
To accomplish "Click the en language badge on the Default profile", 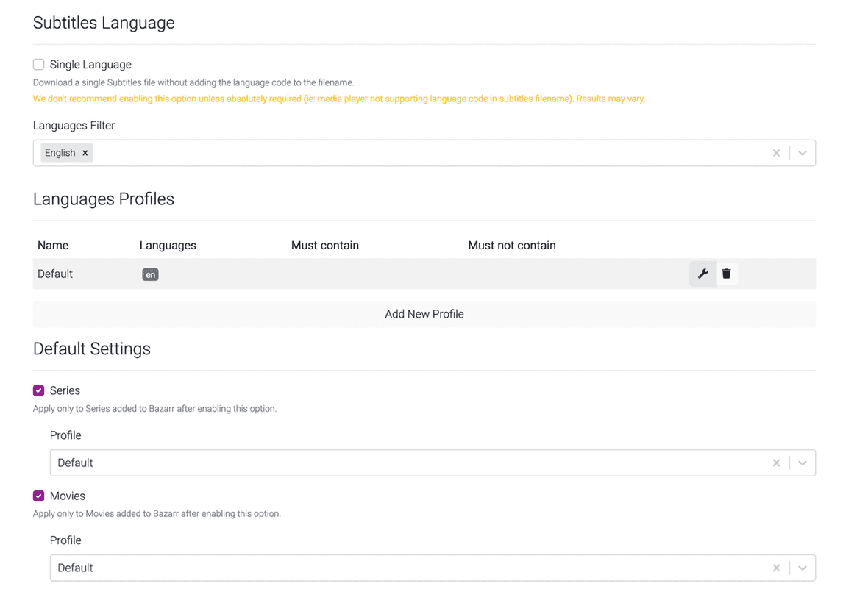I will coord(150,274).
